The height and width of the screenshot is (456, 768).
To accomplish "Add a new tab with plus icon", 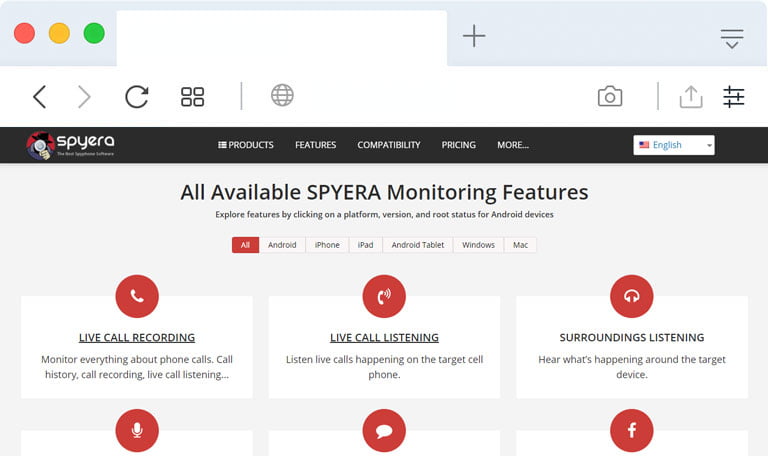I will pyautogui.click(x=474, y=36).
